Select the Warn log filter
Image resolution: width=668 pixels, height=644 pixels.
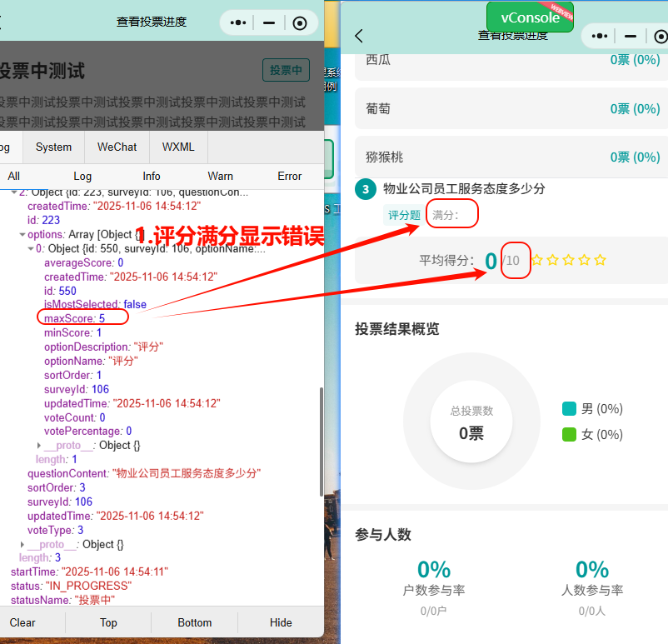pyautogui.click(x=221, y=176)
